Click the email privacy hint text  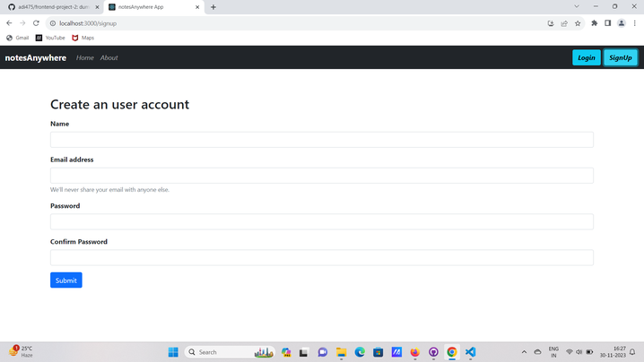click(x=109, y=190)
